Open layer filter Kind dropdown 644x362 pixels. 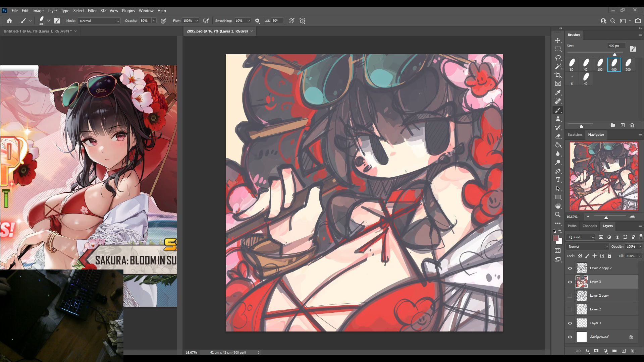coord(581,237)
